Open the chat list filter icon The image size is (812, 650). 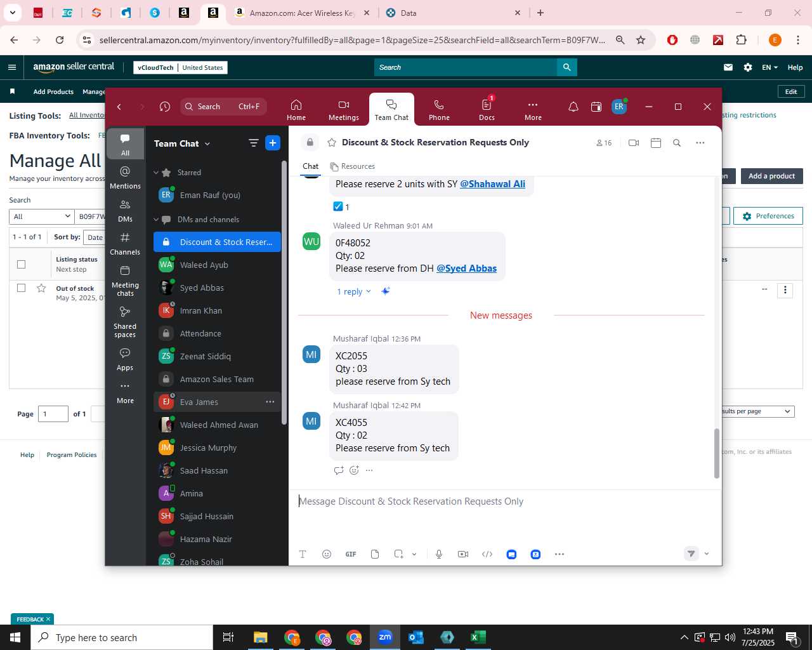[253, 143]
